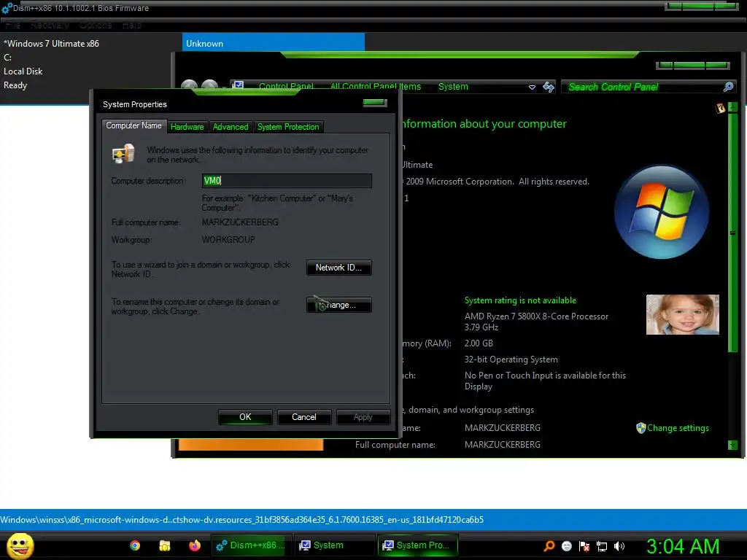Click the Apply button
Image resolution: width=747 pixels, height=560 pixels.
coord(363,417)
